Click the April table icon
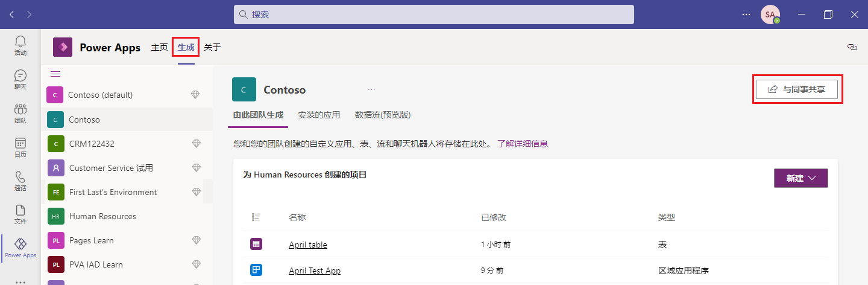 coord(256,244)
